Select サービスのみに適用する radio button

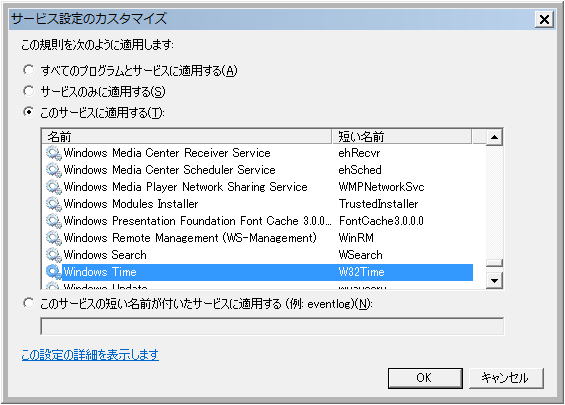click(x=28, y=91)
